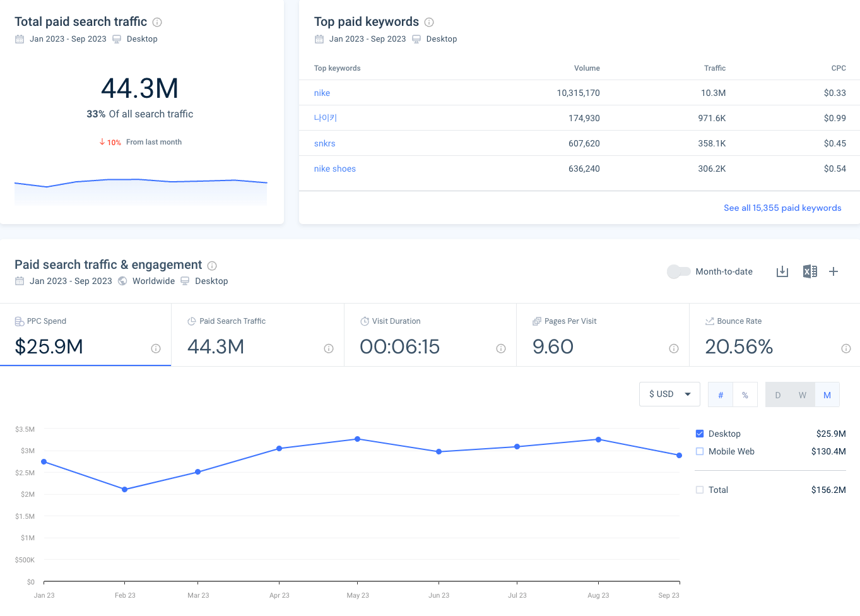Click calendar icon in Top paid keywords

pyautogui.click(x=319, y=39)
